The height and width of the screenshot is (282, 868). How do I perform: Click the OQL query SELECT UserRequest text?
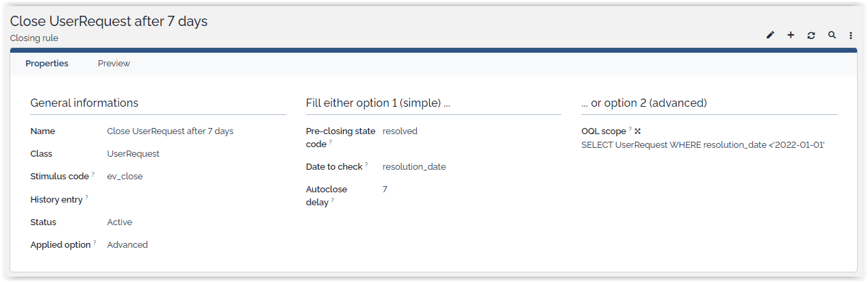702,145
